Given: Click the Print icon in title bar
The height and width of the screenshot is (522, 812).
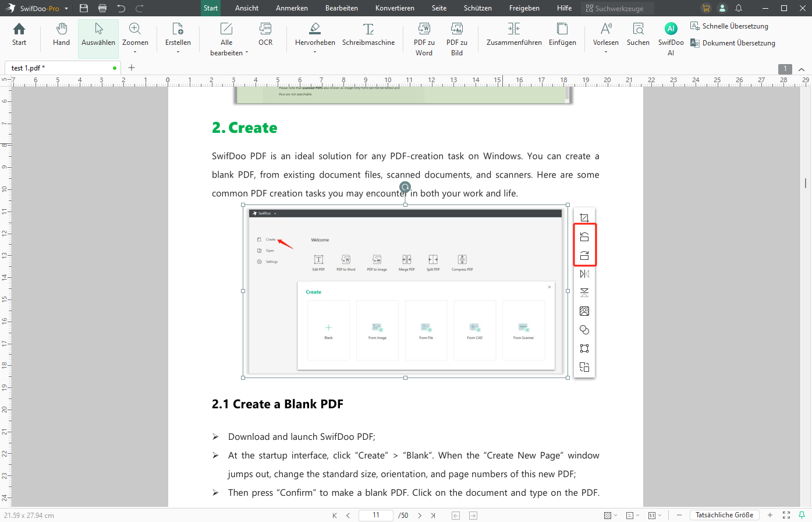Looking at the screenshot, I should click(x=102, y=8).
